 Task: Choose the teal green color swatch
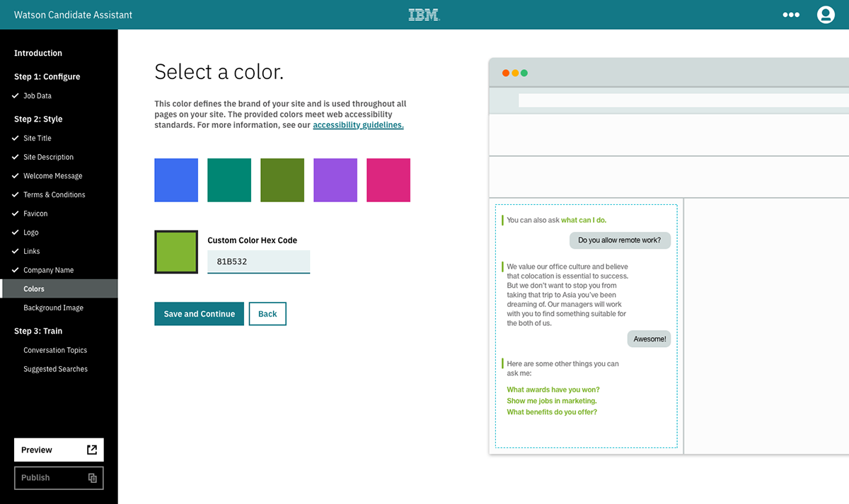pyautogui.click(x=229, y=180)
